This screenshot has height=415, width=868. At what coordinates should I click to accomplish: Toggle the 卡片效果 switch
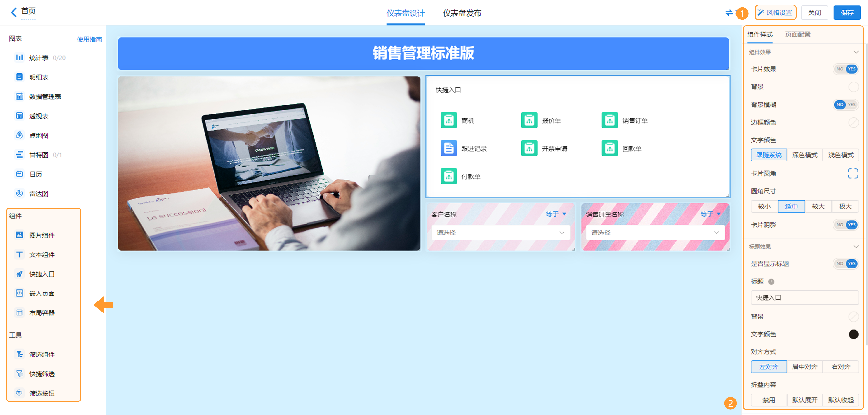click(x=845, y=69)
